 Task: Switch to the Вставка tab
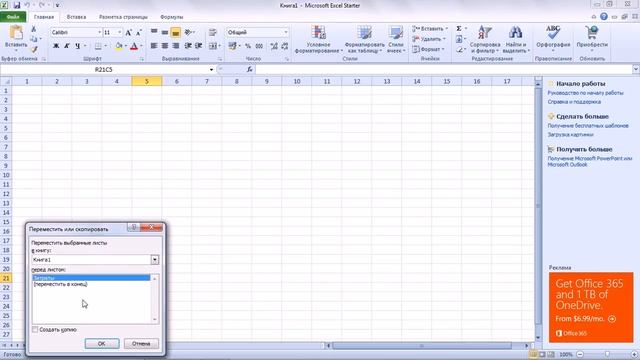pos(76,17)
